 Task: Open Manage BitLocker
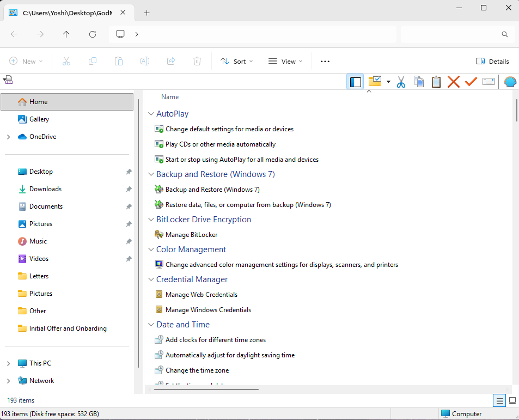(191, 235)
